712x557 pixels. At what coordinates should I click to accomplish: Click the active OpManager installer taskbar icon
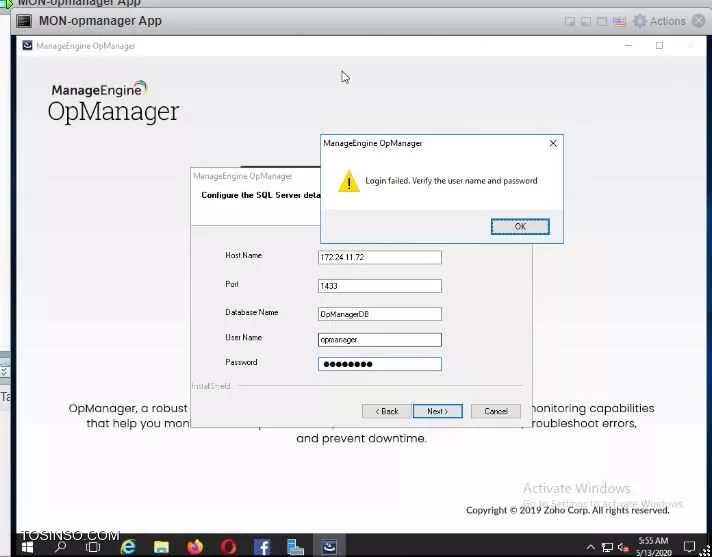pyautogui.click(x=329, y=547)
